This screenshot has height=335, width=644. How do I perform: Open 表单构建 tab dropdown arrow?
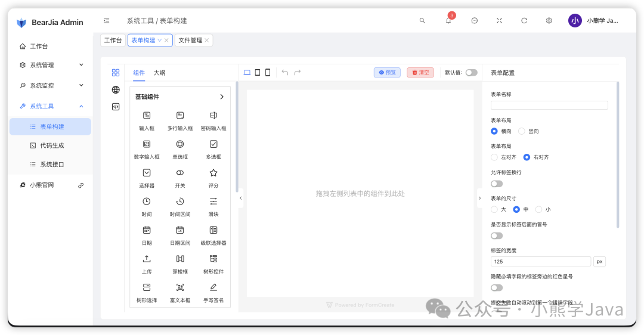(x=160, y=40)
